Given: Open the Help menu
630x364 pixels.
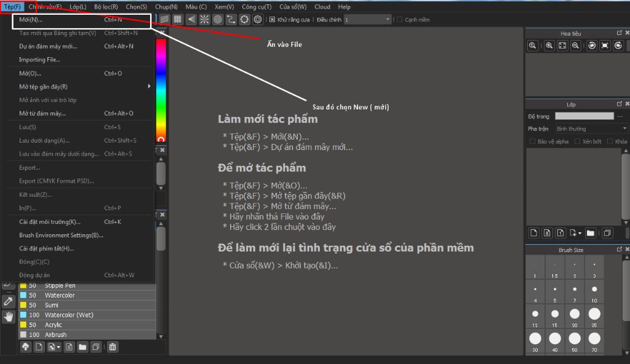Looking at the screenshot, I should pos(344,7).
